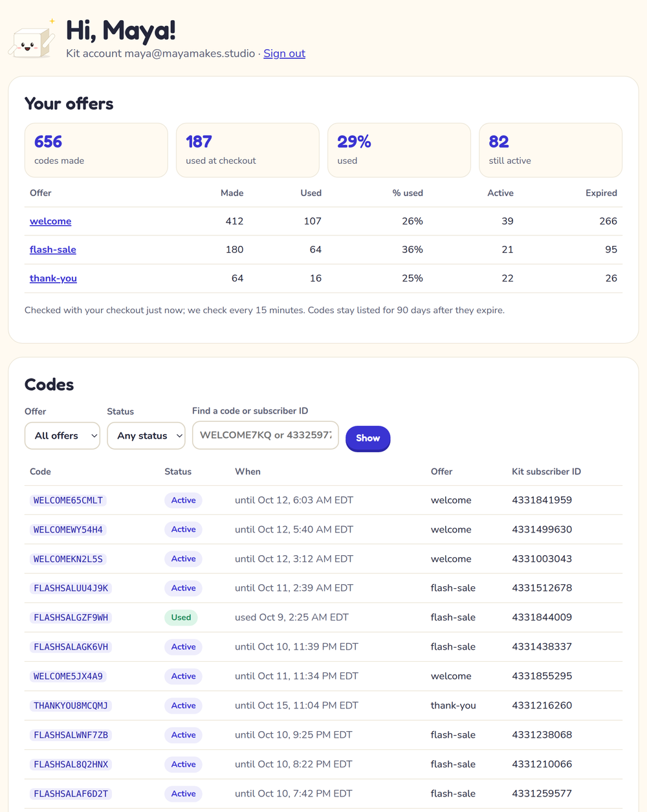Viewport: 647px width, 812px height.
Task: Click the Active badge for THANKYOU8MCQMJ
Action: 183,705
